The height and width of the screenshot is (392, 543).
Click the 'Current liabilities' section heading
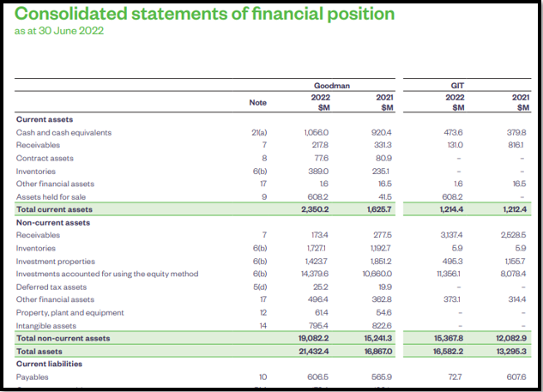coord(49,364)
